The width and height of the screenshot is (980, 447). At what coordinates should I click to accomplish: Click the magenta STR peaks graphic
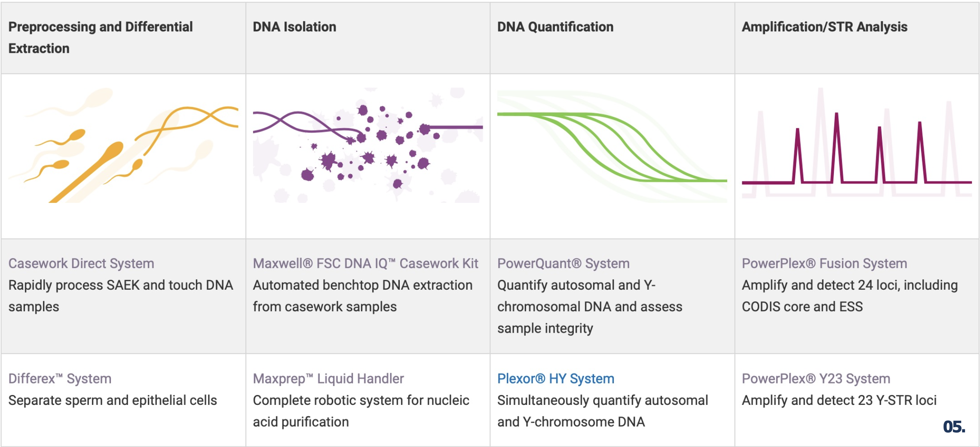tap(857, 146)
